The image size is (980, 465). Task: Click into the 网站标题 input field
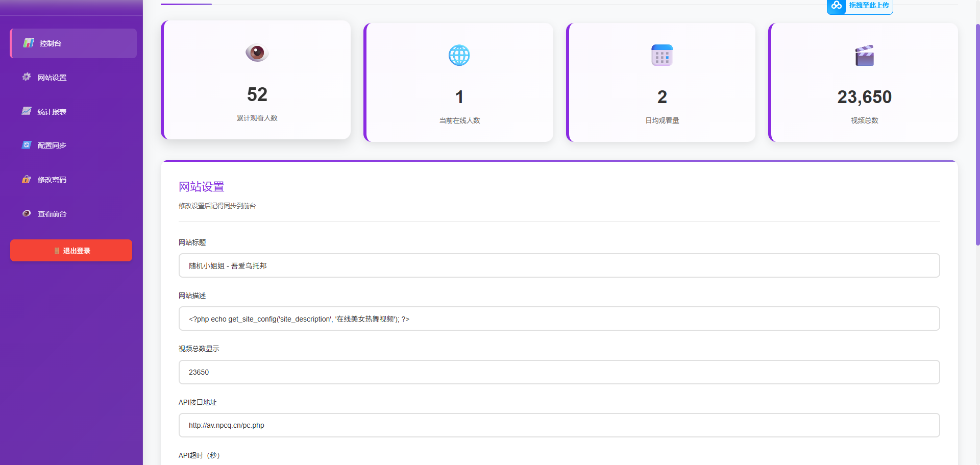[559, 265]
